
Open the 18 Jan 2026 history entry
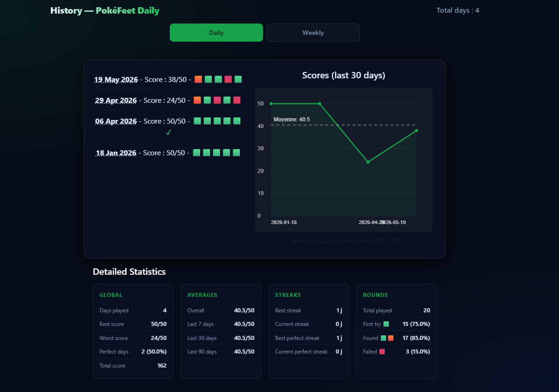point(116,153)
